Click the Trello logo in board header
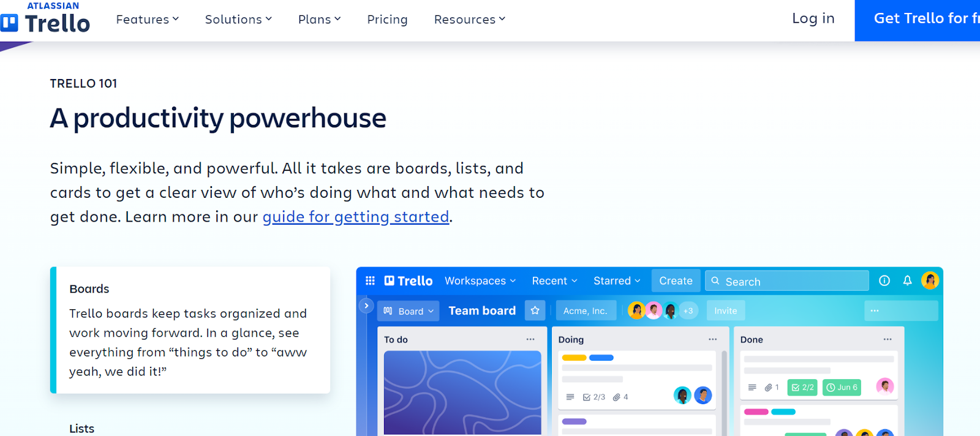Screen dimensions: 980x436 click(409, 280)
